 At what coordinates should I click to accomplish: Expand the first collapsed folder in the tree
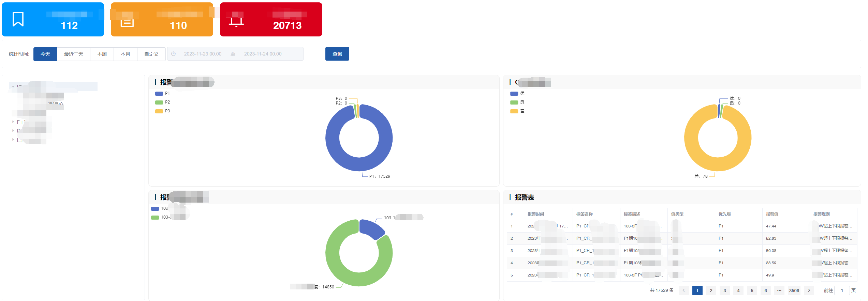coord(13,122)
